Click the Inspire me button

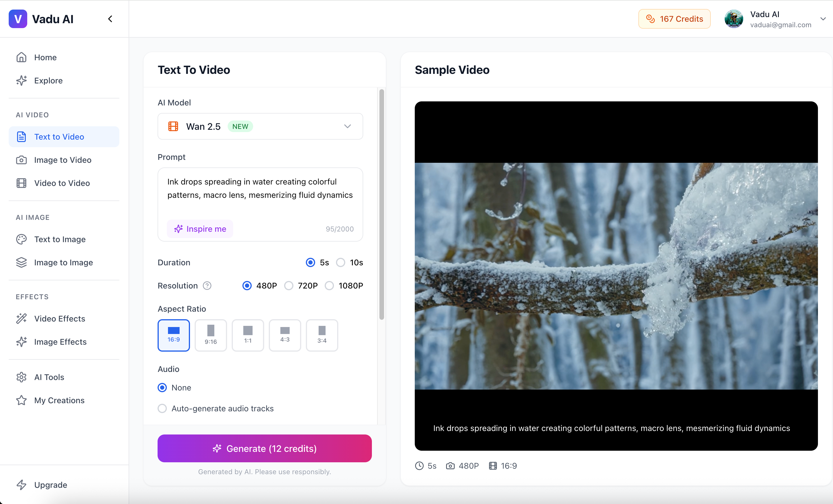click(x=200, y=229)
